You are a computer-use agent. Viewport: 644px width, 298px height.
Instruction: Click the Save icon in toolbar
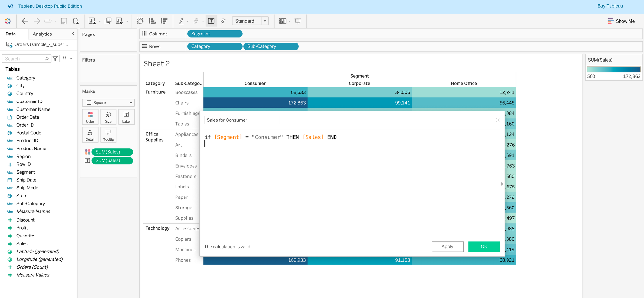[64, 21]
